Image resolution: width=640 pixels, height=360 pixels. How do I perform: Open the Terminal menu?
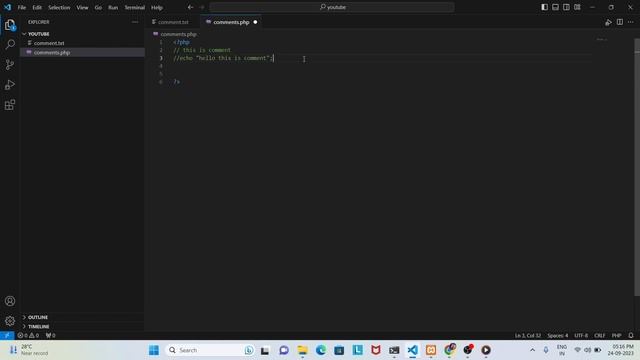(135, 7)
